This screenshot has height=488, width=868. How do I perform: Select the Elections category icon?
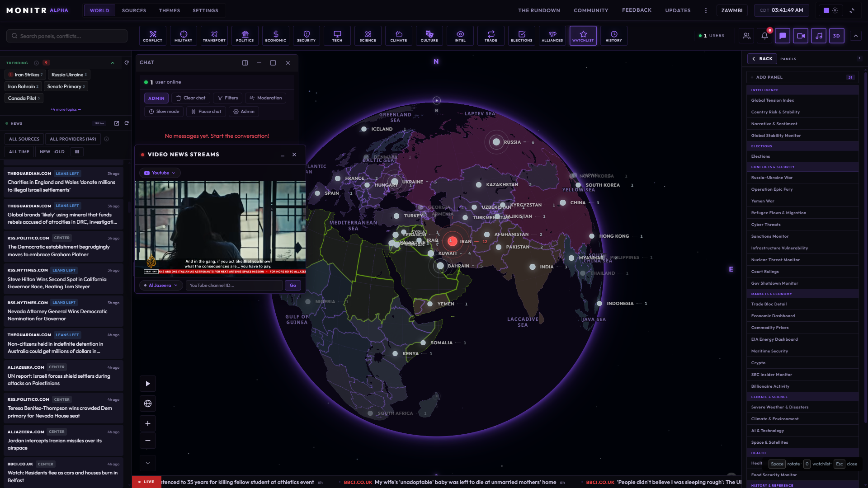pos(522,36)
